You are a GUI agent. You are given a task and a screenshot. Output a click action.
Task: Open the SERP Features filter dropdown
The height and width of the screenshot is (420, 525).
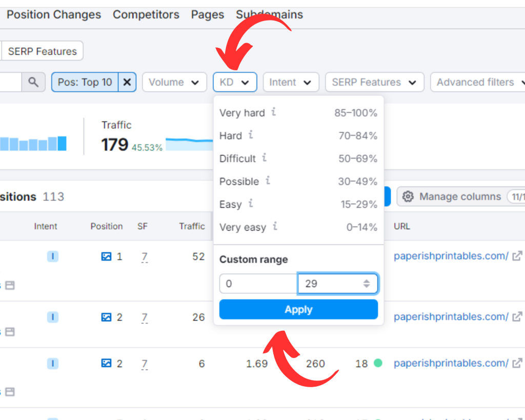374,82
